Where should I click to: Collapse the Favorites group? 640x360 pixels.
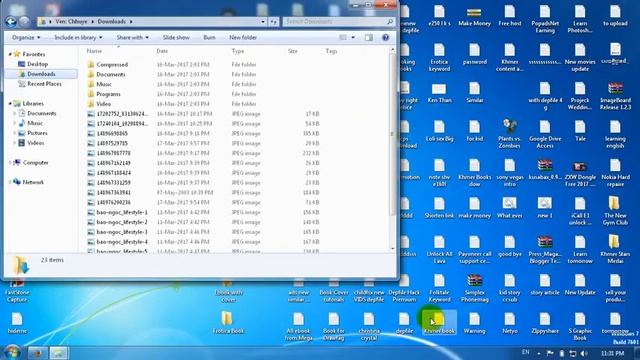(10, 54)
